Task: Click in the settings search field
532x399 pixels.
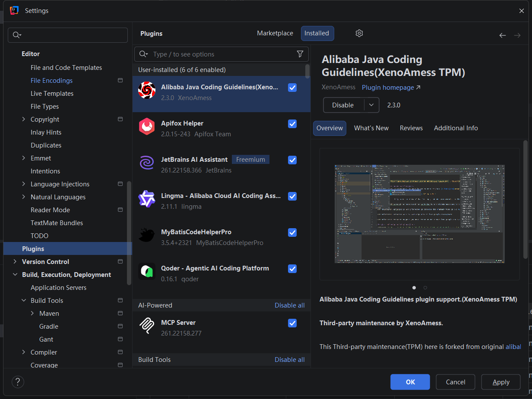Action: pyautogui.click(x=68, y=35)
